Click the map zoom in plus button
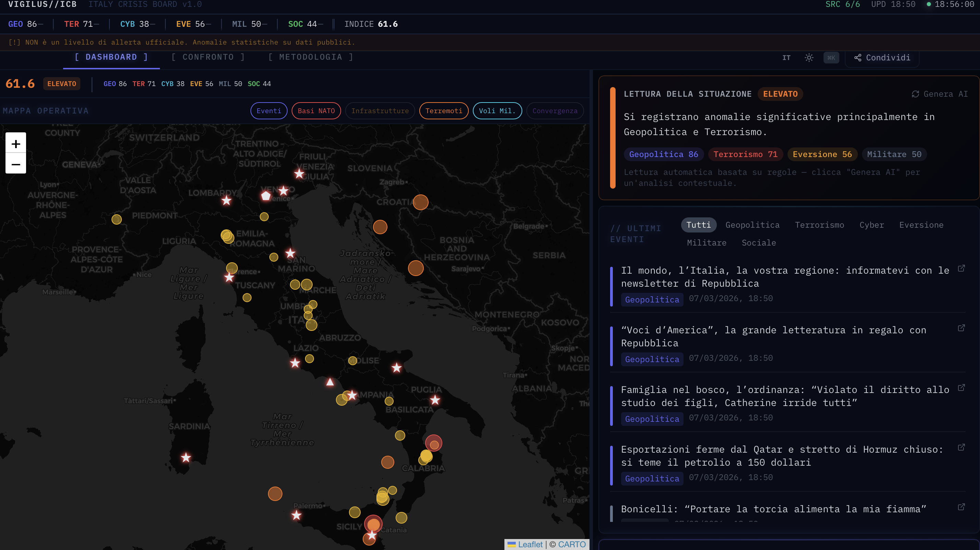 (15, 143)
